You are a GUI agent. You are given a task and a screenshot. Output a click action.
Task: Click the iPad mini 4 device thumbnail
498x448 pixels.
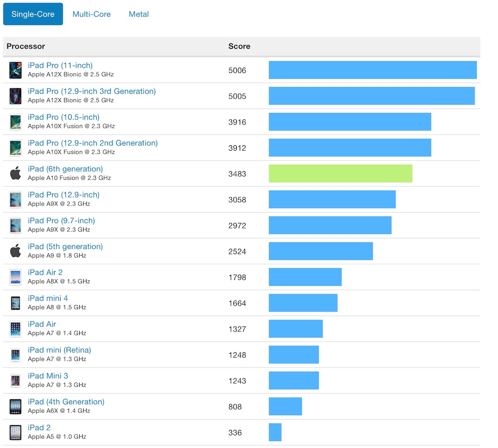(15, 303)
